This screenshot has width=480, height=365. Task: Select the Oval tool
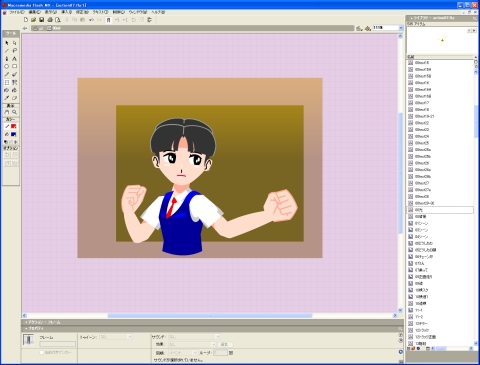point(7,66)
